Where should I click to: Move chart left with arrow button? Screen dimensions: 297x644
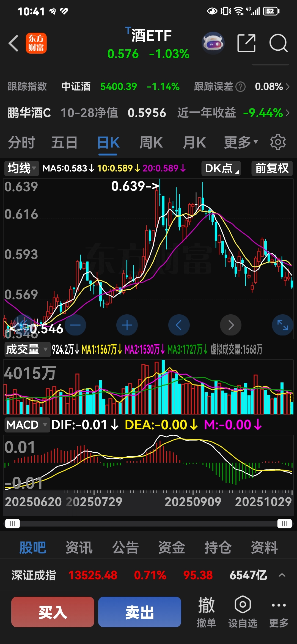point(179,325)
